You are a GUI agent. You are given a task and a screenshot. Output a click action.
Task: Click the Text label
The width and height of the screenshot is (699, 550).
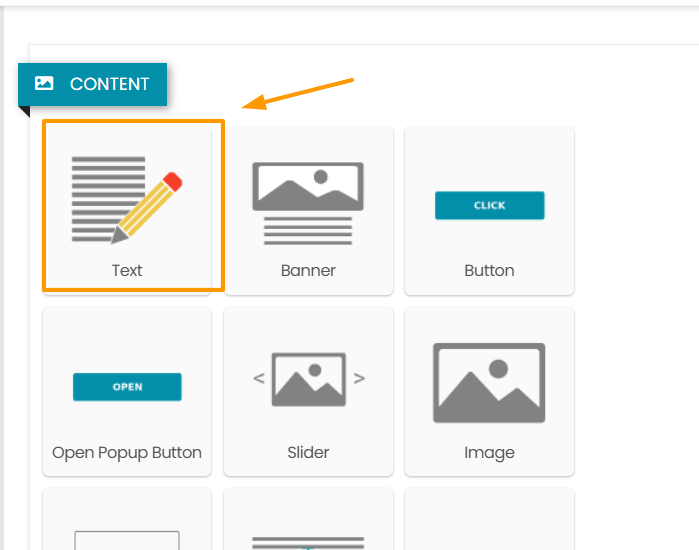point(127,271)
